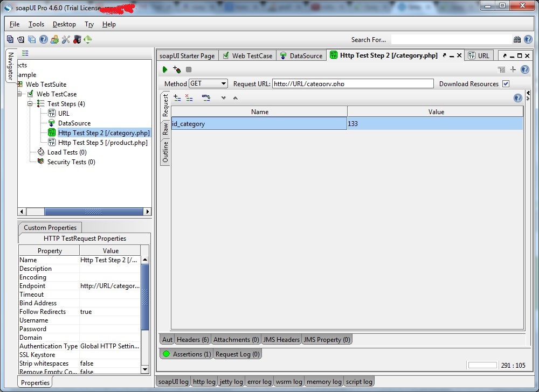Open the http log tab
The height and width of the screenshot is (392, 539).
pos(204,382)
